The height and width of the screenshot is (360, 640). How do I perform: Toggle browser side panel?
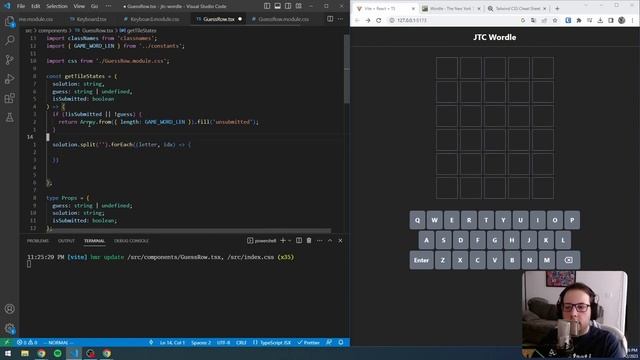[611, 20]
